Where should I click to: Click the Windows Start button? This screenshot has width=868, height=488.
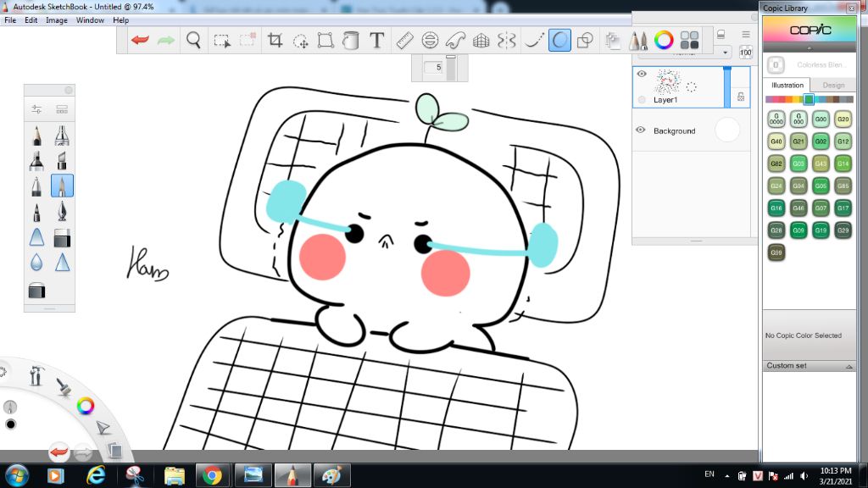coord(17,475)
